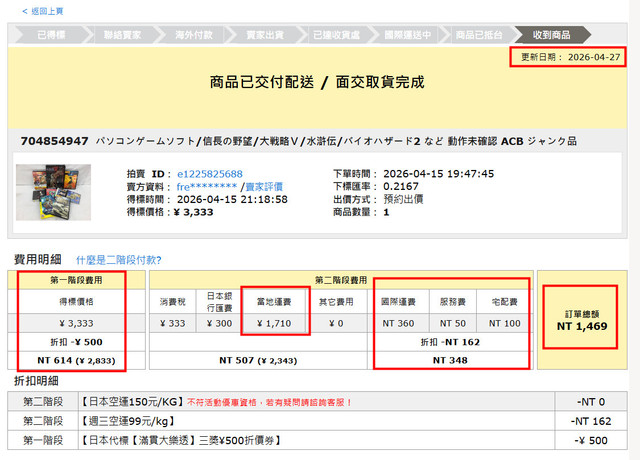The image size is (640, 460).
Task: Click the -NT 0 discount amount
Action: click(x=591, y=402)
